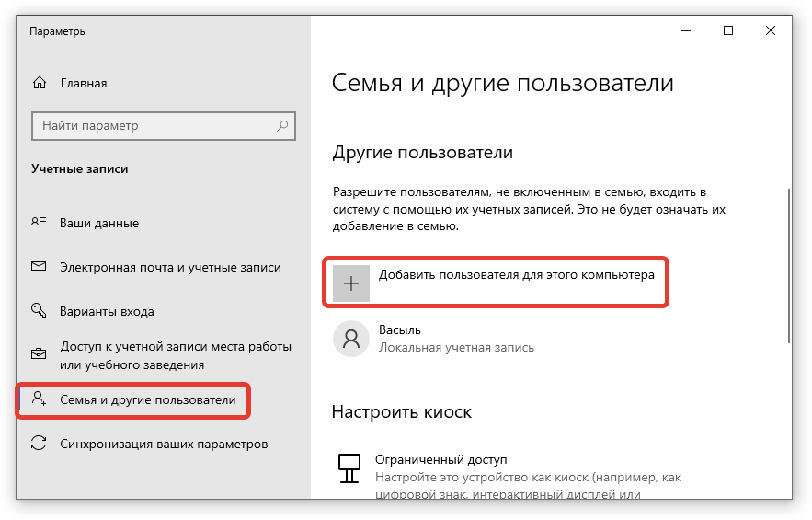Click the Home icon next to Главная

point(39,83)
